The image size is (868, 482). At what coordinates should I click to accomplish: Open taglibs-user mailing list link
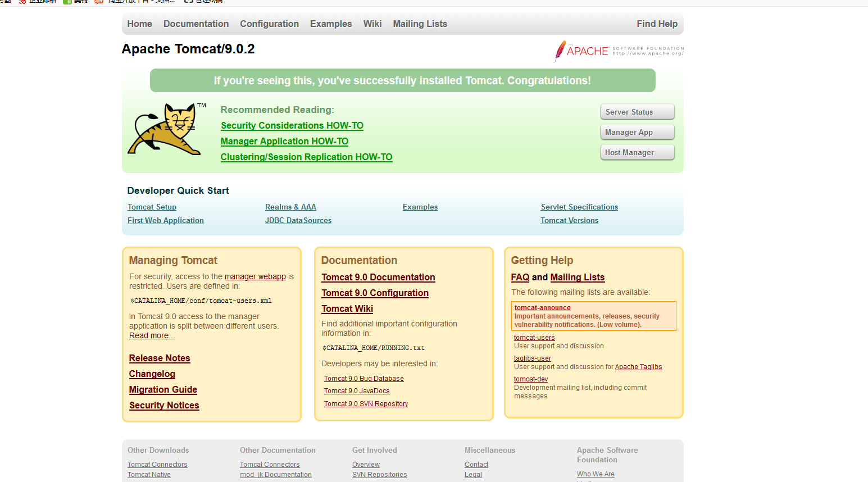click(533, 358)
